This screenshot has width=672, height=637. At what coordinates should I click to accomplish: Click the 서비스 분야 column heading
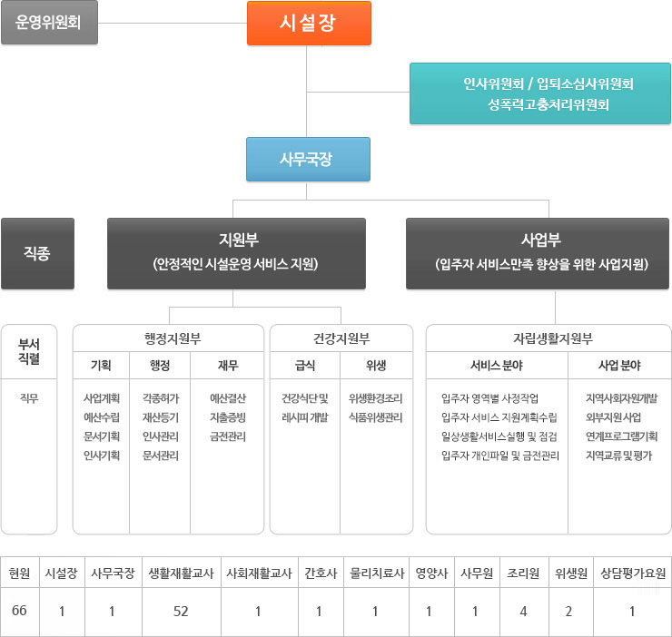[496, 366]
